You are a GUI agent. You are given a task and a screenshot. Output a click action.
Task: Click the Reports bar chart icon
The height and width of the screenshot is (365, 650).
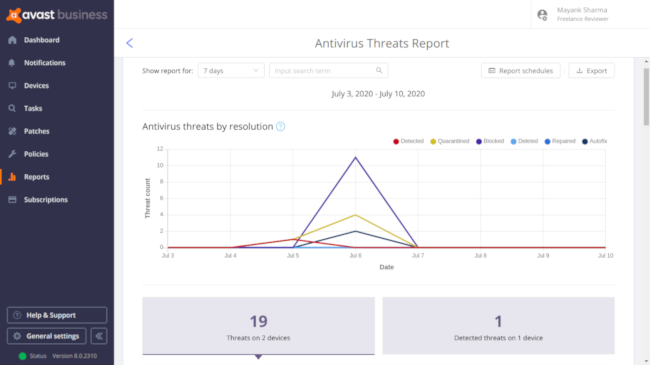pyautogui.click(x=12, y=177)
